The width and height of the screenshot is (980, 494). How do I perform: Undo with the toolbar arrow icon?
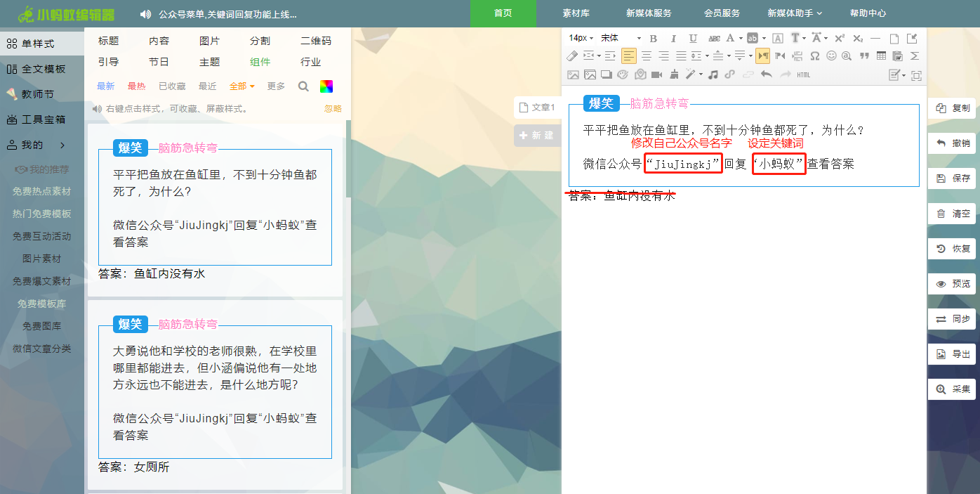(767, 75)
